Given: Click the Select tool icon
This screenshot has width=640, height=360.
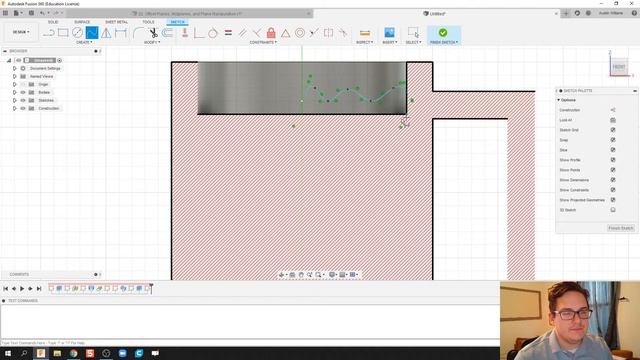Looking at the screenshot, I should 413,33.
